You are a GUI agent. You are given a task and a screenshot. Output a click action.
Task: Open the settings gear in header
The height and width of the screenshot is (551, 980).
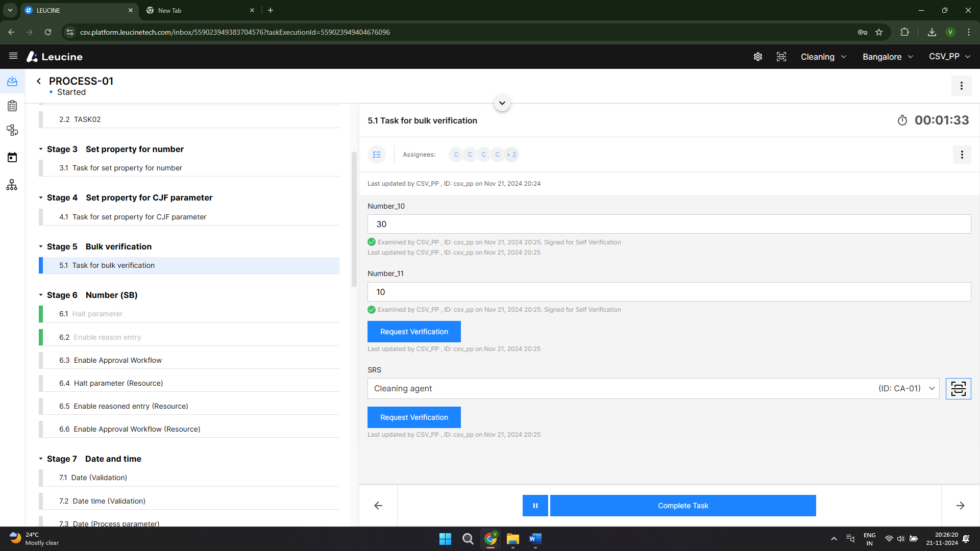point(758,57)
